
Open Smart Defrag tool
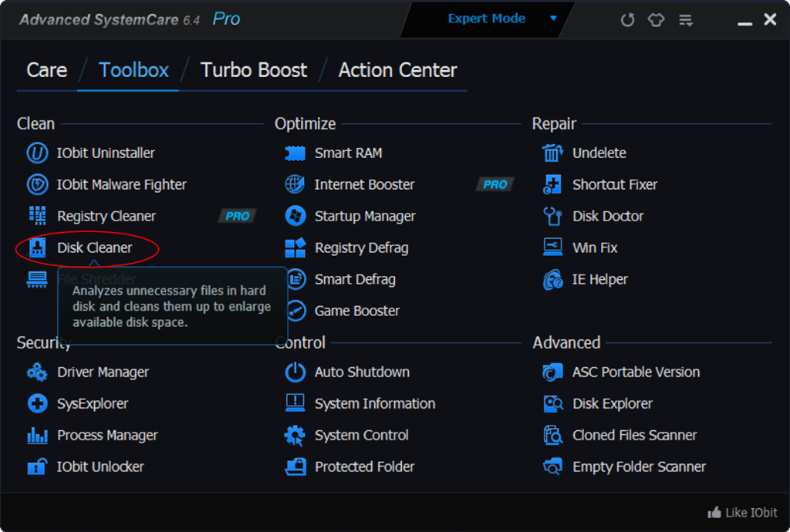(355, 279)
